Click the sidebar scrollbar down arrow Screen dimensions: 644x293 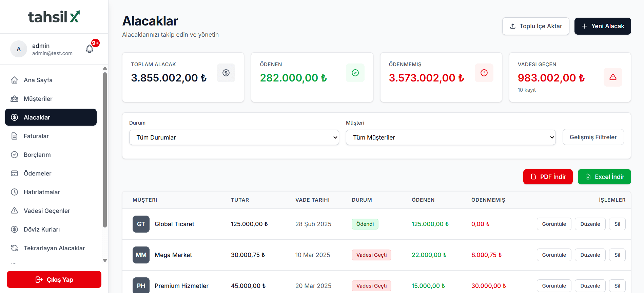click(x=105, y=260)
